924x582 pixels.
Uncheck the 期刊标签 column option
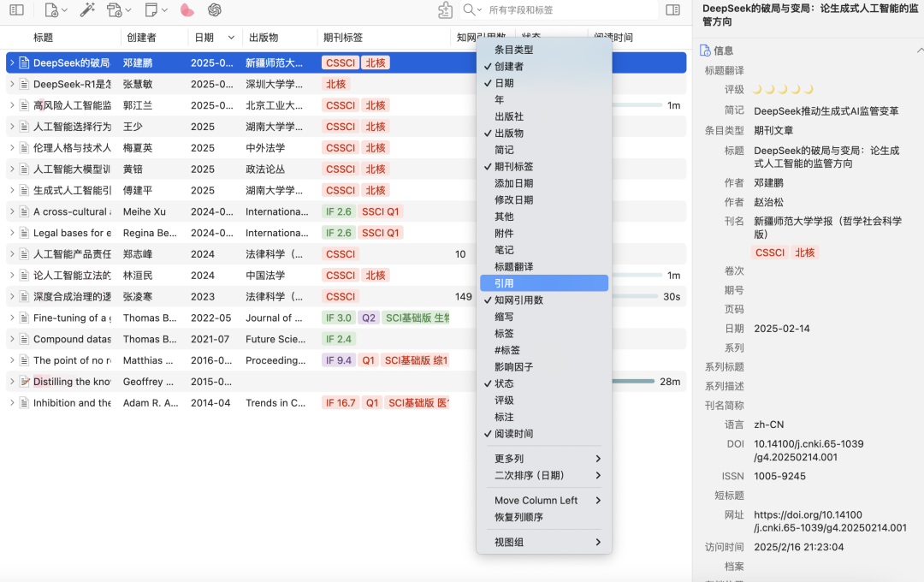coord(544,167)
